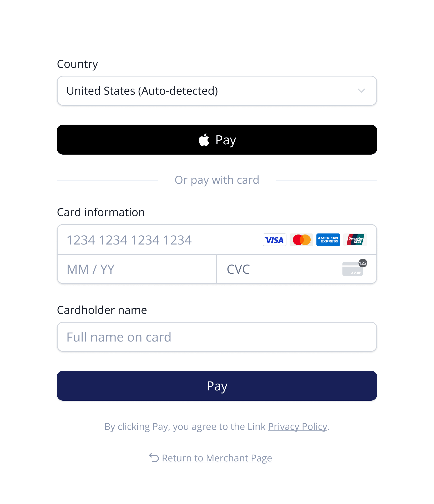Click the Or pay with card divider text
Screen dimensions: 434x504
click(x=217, y=180)
